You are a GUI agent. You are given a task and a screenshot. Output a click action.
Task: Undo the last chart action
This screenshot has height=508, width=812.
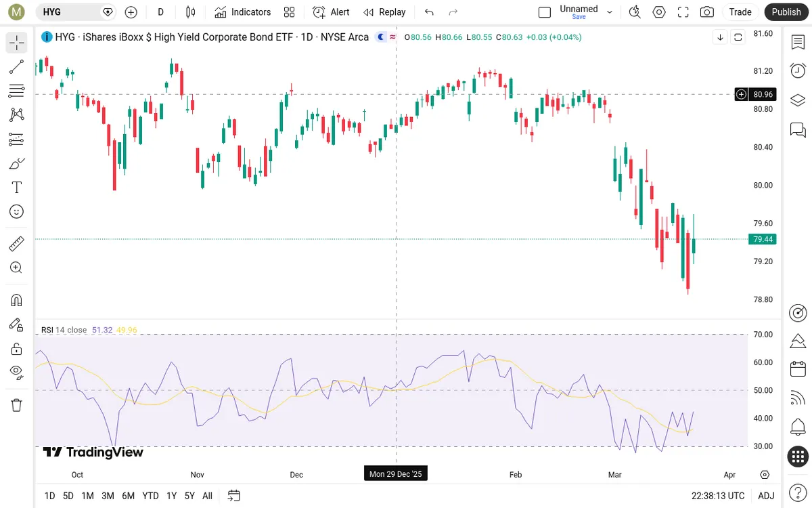tap(429, 12)
